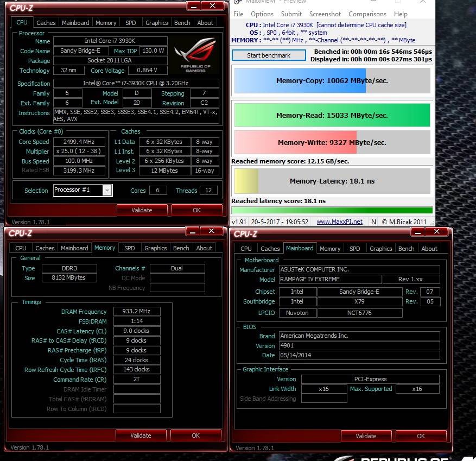Click Validate in the Mainboard CPU-Z window
The height and width of the screenshot is (461, 476).
(366, 436)
